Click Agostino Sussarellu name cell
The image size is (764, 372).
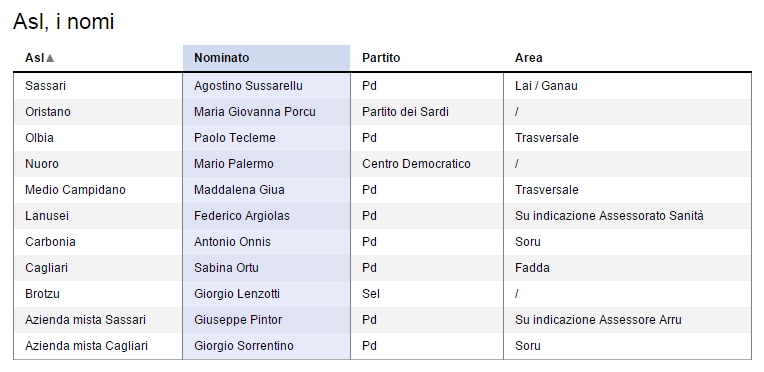[x=266, y=86]
